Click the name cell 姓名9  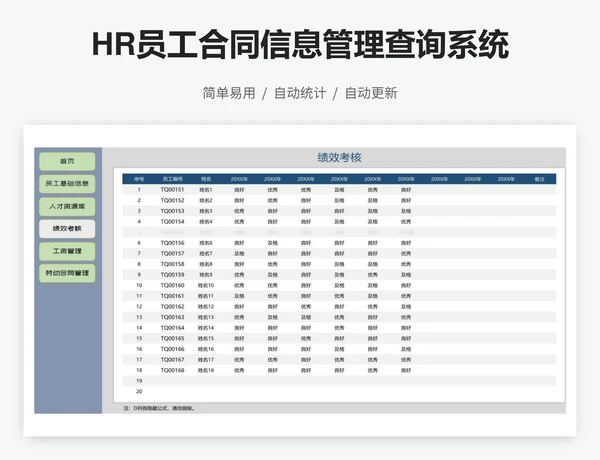[x=206, y=275]
